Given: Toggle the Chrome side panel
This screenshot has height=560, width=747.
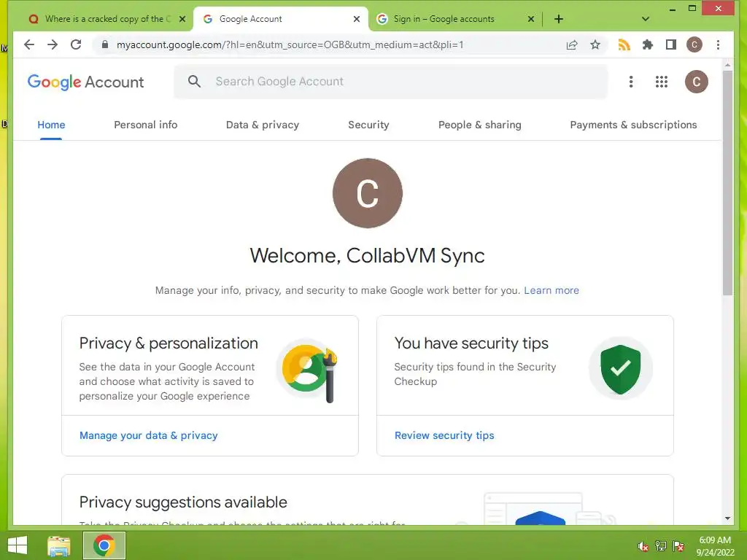Looking at the screenshot, I should click(670, 44).
